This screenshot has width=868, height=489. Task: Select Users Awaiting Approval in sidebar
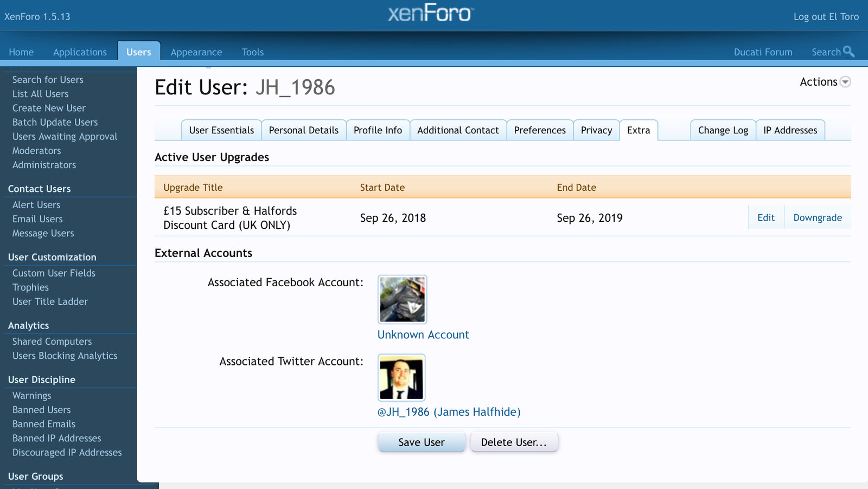[65, 137]
